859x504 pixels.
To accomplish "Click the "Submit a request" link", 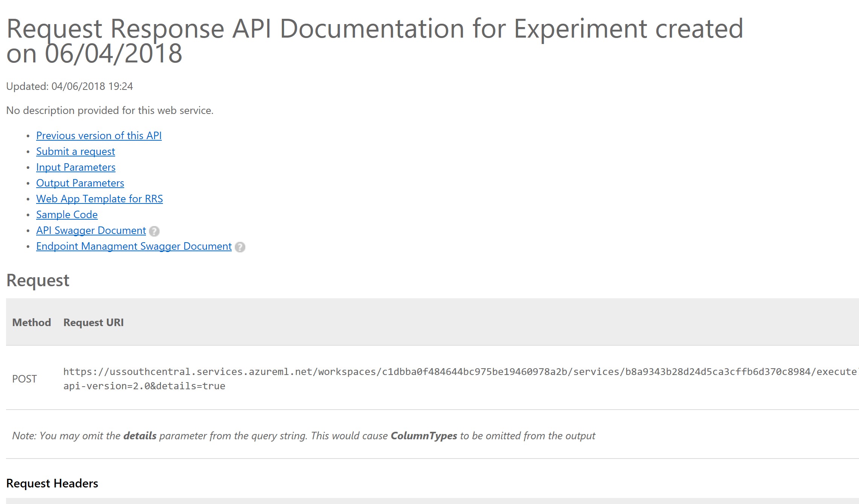I will [x=75, y=152].
